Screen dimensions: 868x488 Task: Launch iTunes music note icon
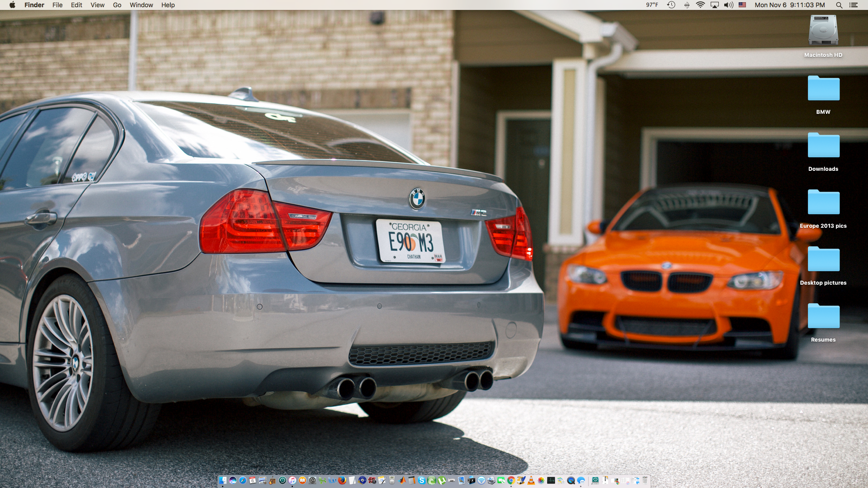click(292, 480)
